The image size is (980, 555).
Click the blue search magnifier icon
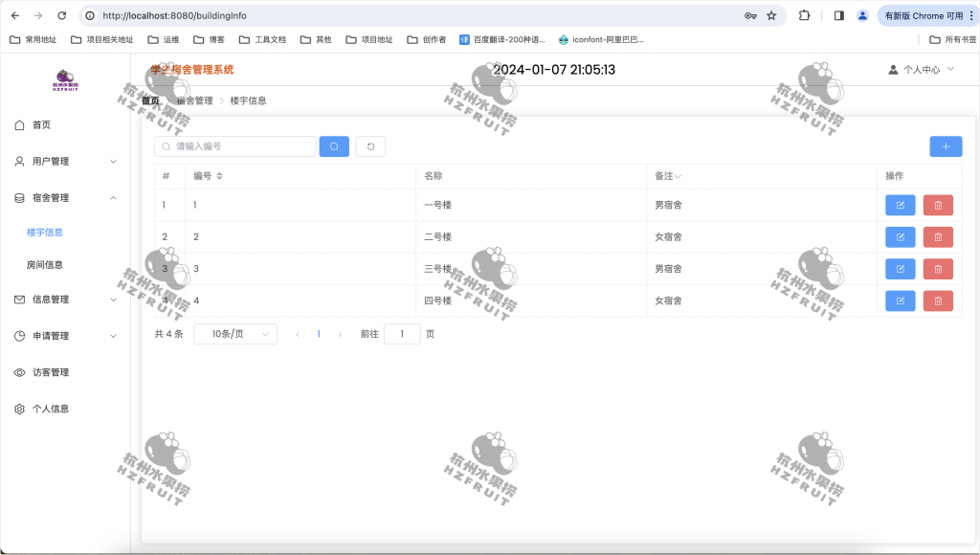(x=333, y=145)
